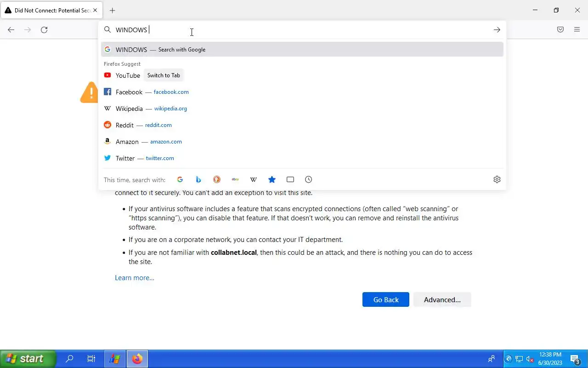This screenshot has width=588, height=368.
Task: Select the Reddit suggestion
Action: pos(302,125)
